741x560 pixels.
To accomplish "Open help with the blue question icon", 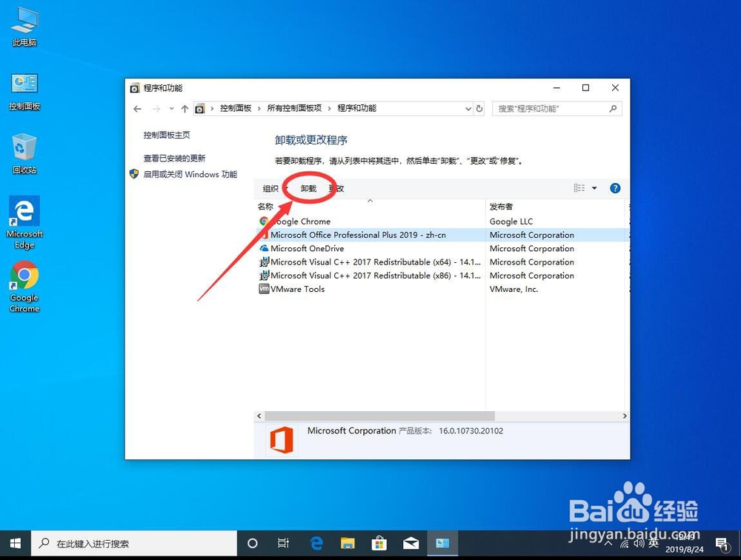I will [615, 188].
